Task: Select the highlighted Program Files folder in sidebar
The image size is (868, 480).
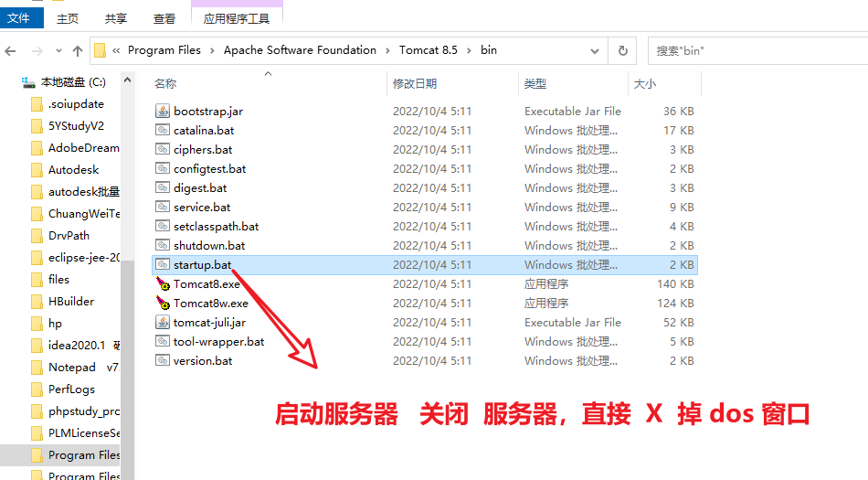Action: click(x=59, y=455)
